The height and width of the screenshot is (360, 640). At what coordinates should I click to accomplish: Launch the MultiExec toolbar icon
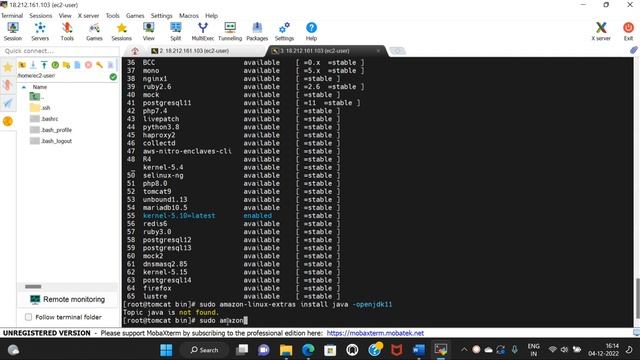click(x=203, y=31)
